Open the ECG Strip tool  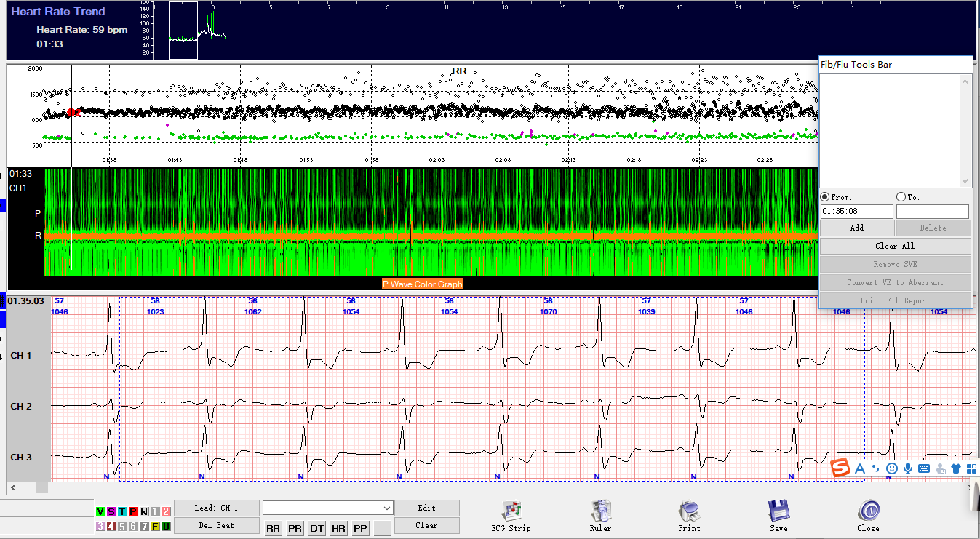pyautogui.click(x=512, y=516)
